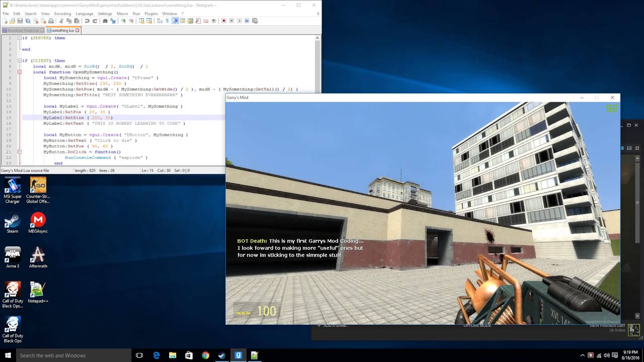Viewport: 644px width, 362px height.
Task: Open the Plugins menu
Action: (x=151, y=14)
